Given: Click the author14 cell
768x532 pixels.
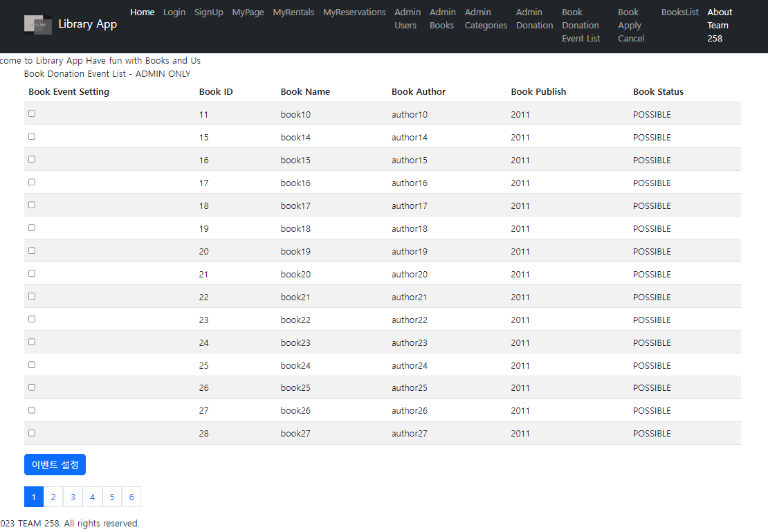Looking at the screenshot, I should pyautogui.click(x=410, y=138).
